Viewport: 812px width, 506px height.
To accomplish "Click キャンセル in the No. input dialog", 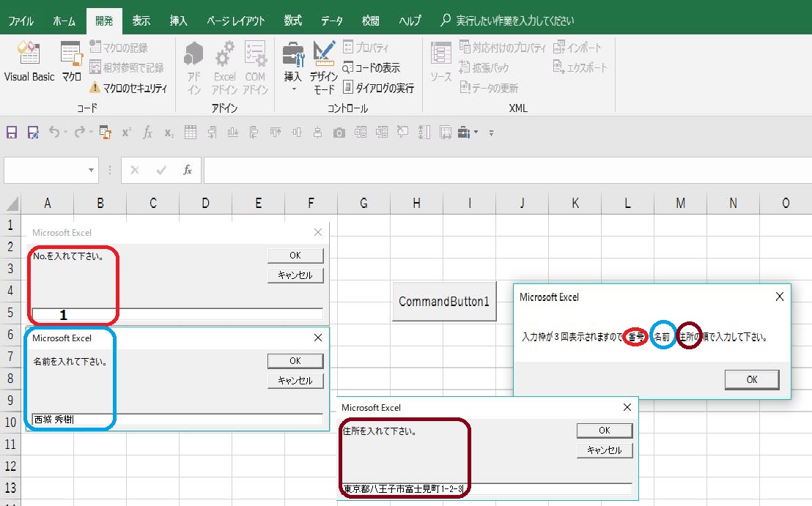I will [x=295, y=275].
